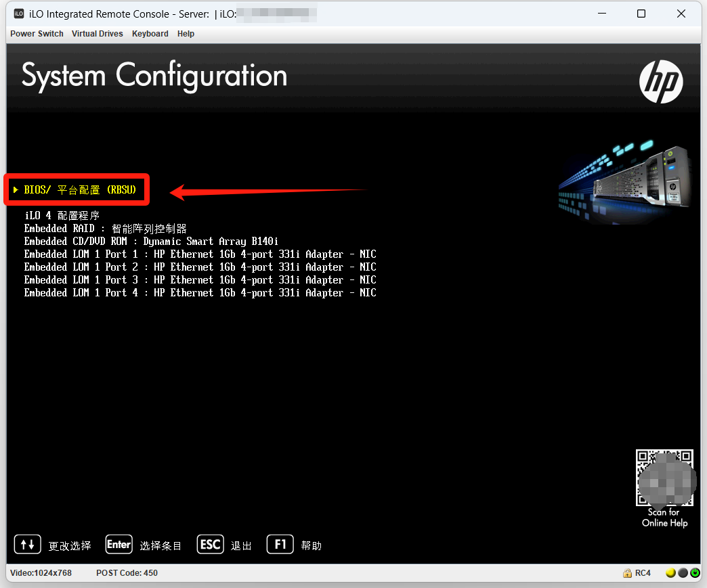This screenshot has width=707, height=588.
Task: Open the Help menu
Action: click(186, 34)
